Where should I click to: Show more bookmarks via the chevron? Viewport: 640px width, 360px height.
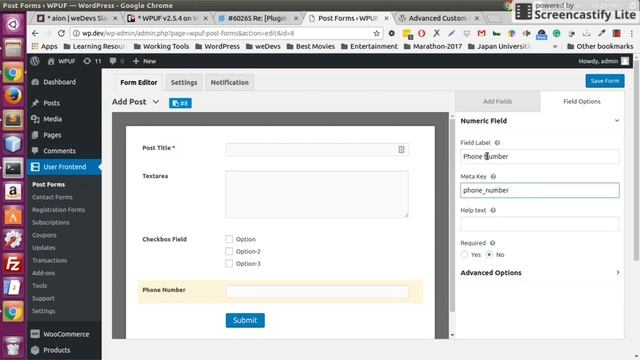pyautogui.click(x=555, y=47)
